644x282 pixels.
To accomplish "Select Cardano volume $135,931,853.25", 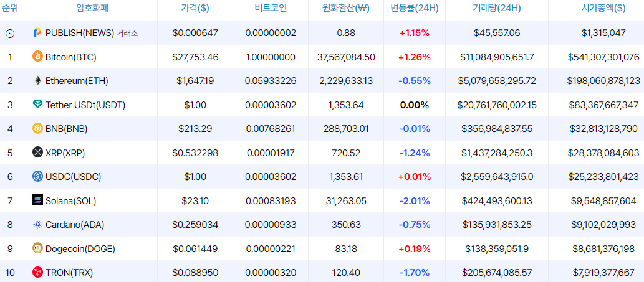I will (x=497, y=225).
